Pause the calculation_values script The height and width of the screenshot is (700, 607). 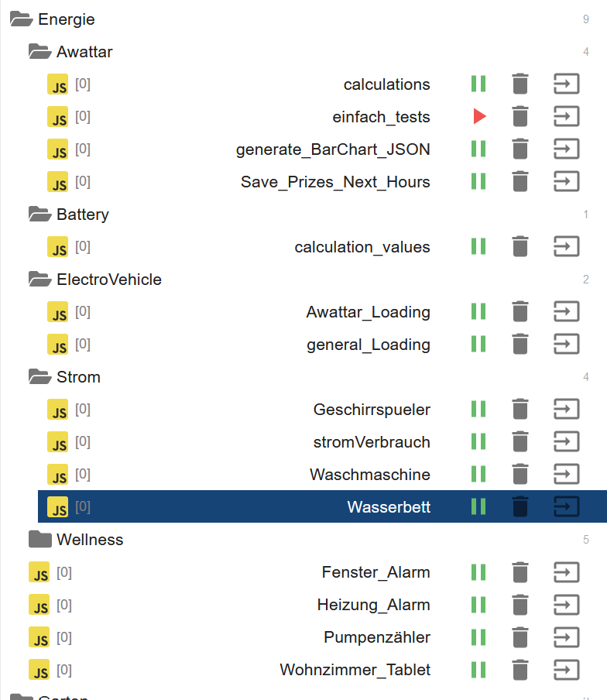click(x=478, y=246)
